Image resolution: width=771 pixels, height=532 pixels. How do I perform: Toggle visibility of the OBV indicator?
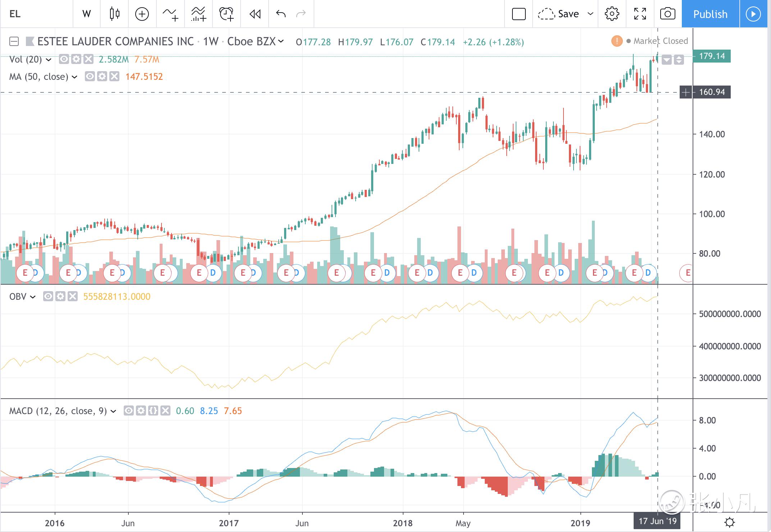(48, 297)
